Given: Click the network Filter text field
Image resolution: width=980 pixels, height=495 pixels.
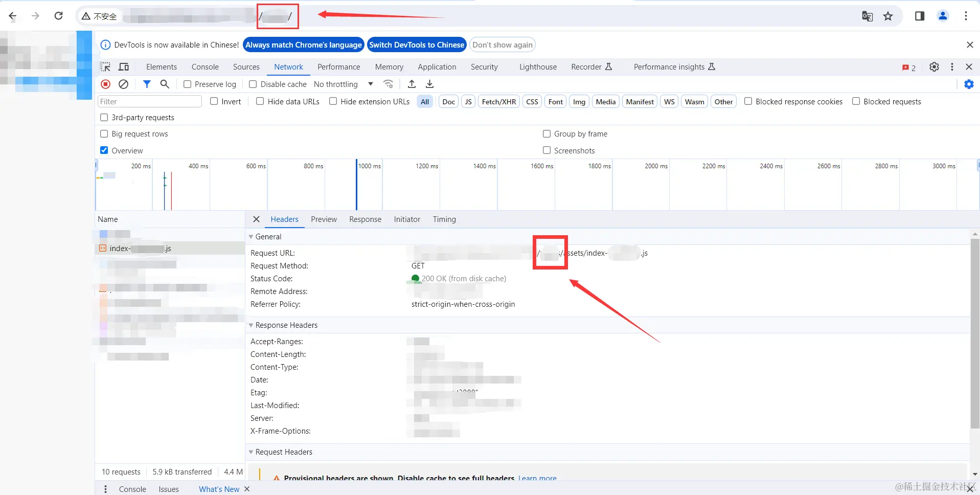Looking at the screenshot, I should pos(150,102).
